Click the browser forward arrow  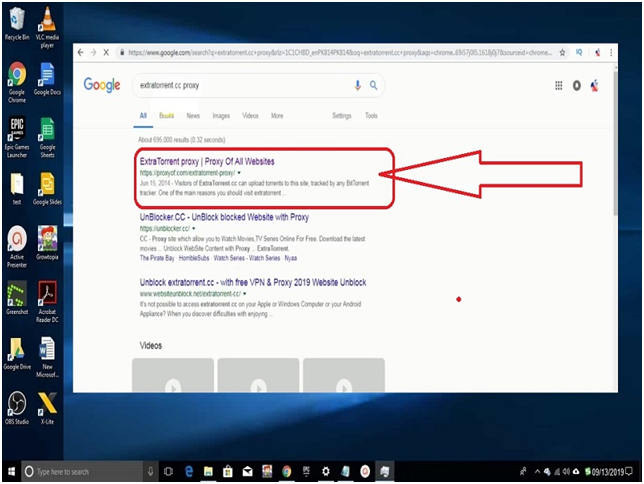tap(93, 53)
